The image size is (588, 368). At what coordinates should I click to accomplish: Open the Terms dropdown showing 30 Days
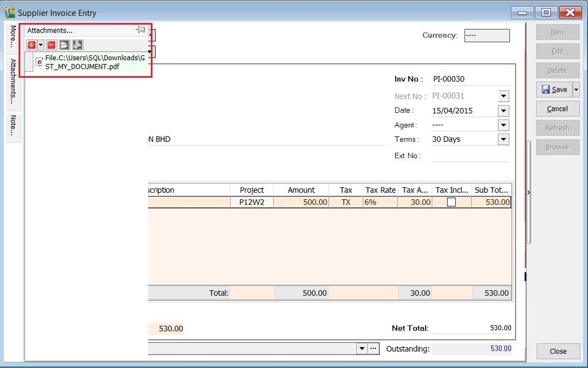pyautogui.click(x=503, y=139)
